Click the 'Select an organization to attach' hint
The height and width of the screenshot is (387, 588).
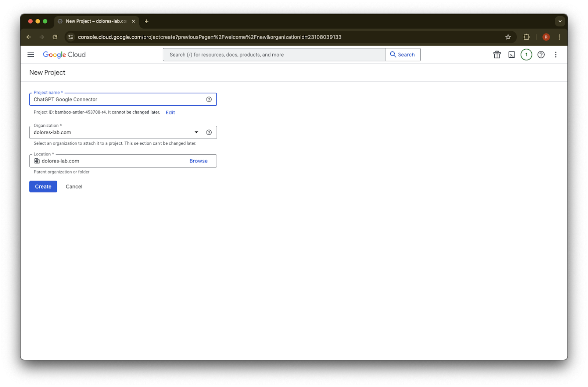tap(115, 143)
